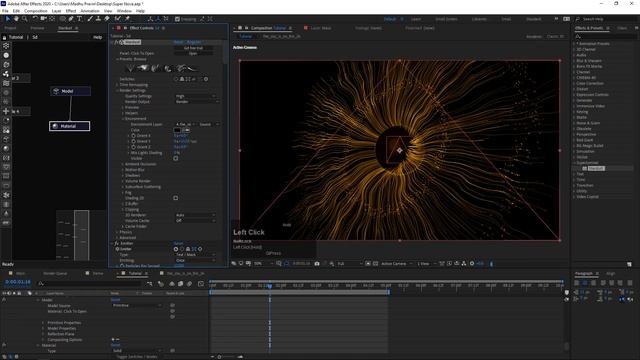640x360 pixels.
Task: Select the Pan Behind anchor tool
Action: pos(52,19)
